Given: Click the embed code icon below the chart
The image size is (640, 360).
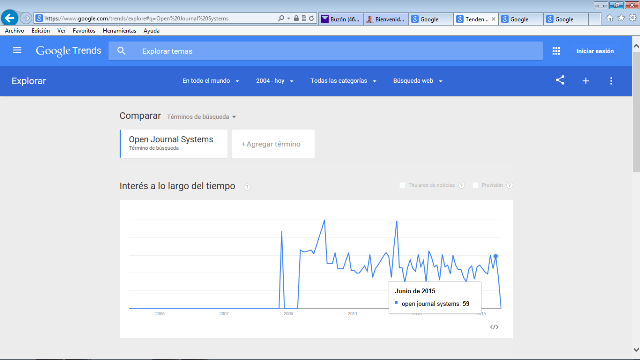Looking at the screenshot, I should 494,327.
